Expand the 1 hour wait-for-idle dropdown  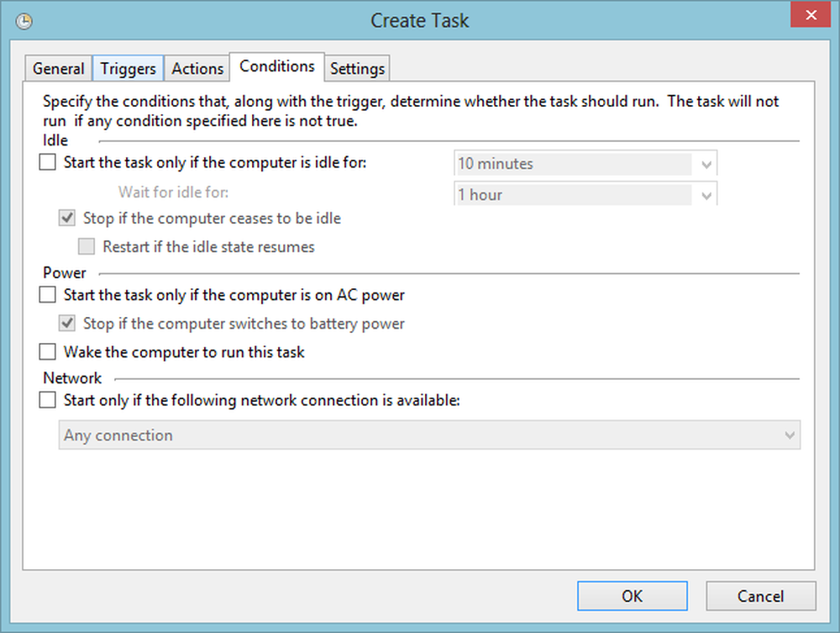coord(585,194)
